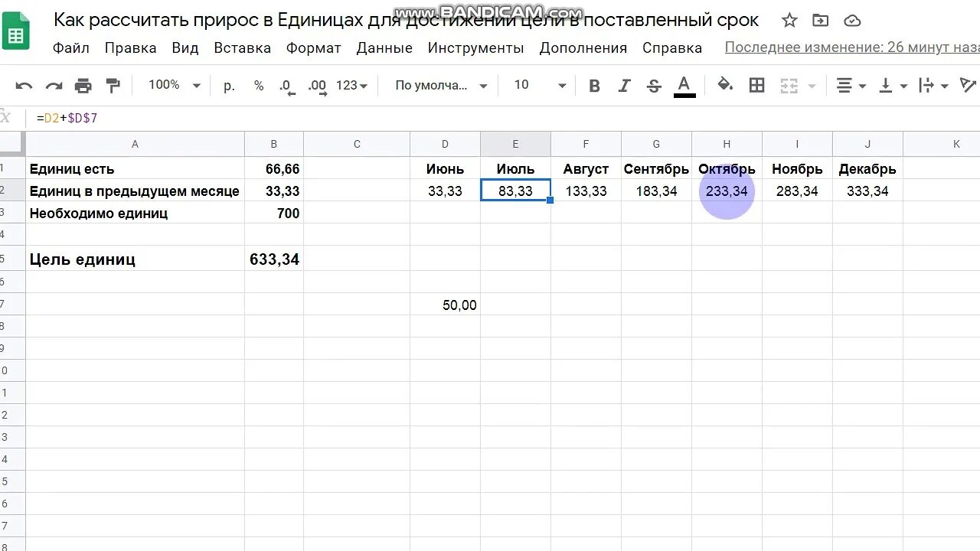Select cell with value 50,00
The width and height of the screenshot is (980, 551).
[x=445, y=305]
